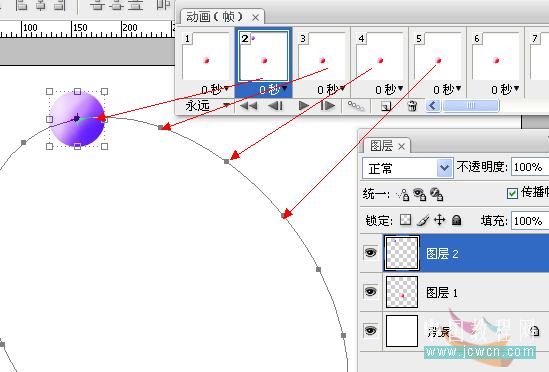The width and height of the screenshot is (549, 372).
Task: Open the 永远 looping options dropdown
Action: pyautogui.click(x=227, y=105)
